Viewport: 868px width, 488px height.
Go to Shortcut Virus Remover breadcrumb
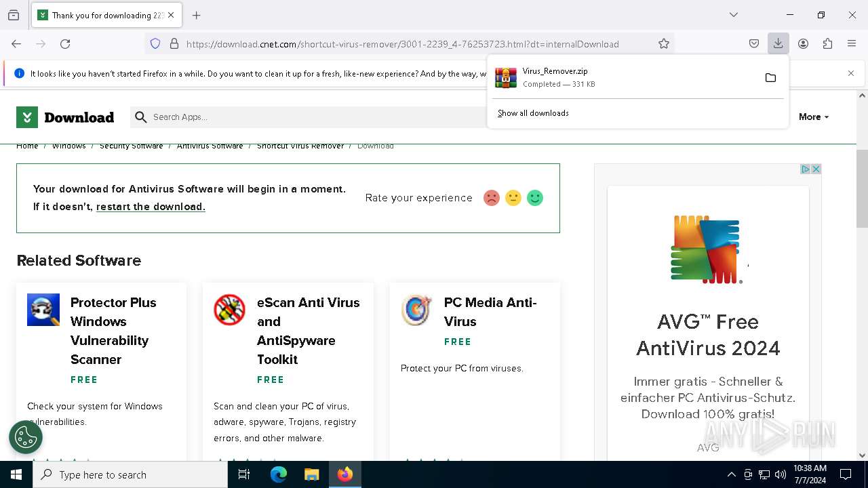coord(300,146)
